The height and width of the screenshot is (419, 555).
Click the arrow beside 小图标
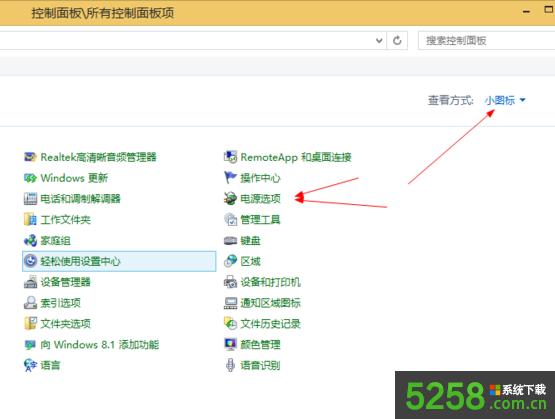pos(522,101)
